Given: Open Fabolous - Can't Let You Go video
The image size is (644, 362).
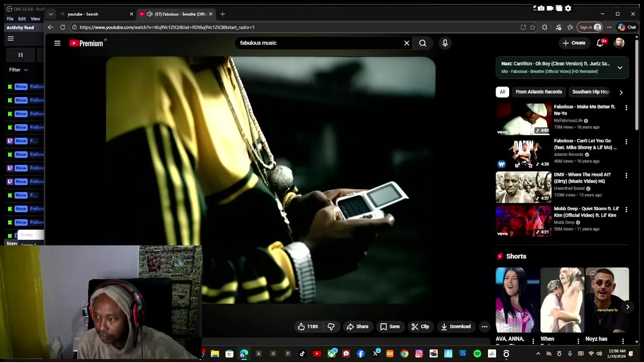Looking at the screenshot, I should click(x=585, y=144).
